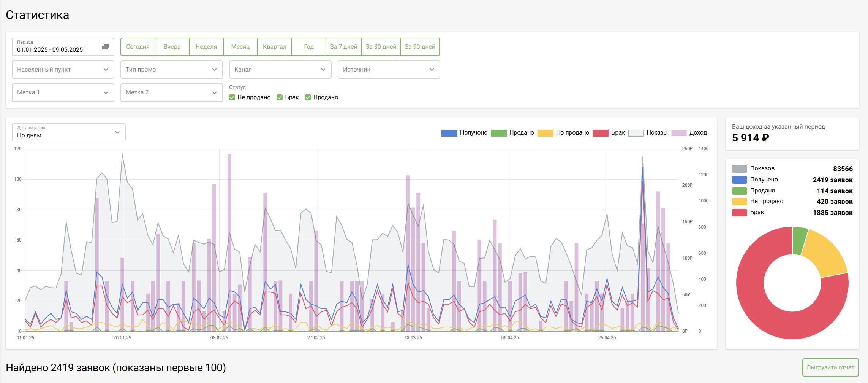Viewport: 868px width, 383px height.
Task: Switch to За 30 дней period
Action: point(381,47)
